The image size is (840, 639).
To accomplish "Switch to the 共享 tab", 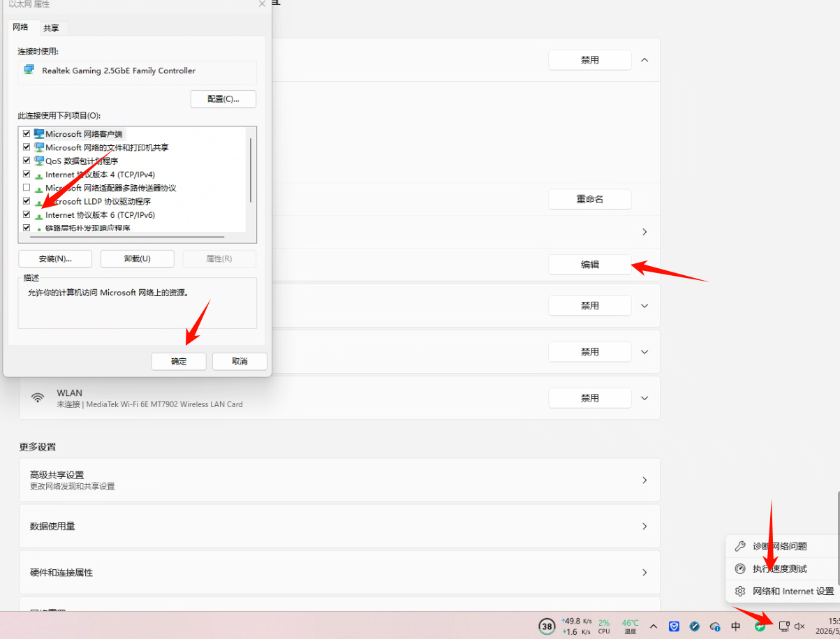I will (x=51, y=28).
